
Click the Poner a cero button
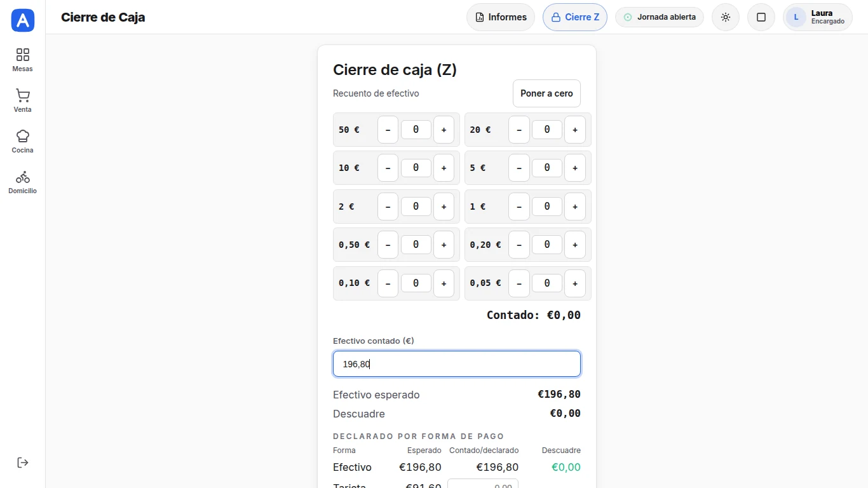[546, 93]
